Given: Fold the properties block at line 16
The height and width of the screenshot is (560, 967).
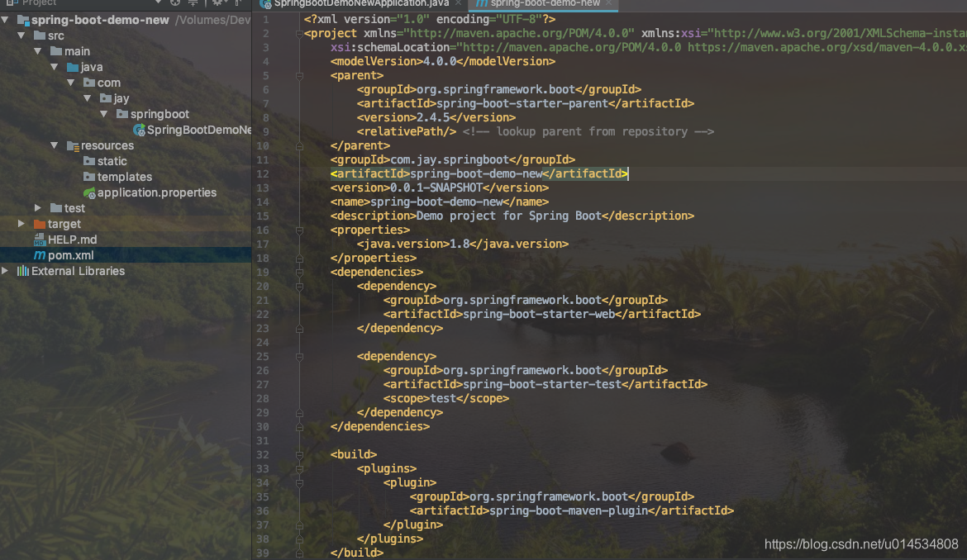Looking at the screenshot, I should point(299,230).
